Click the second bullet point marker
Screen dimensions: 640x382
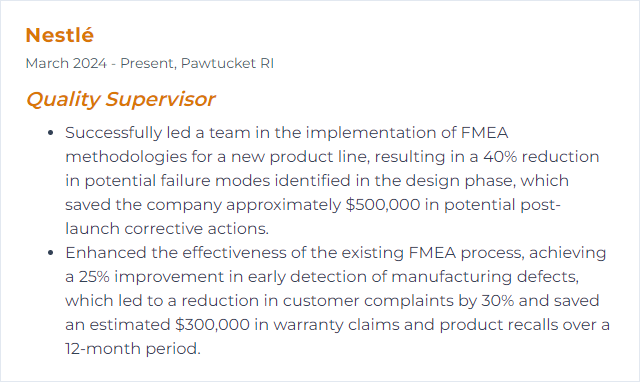click(51, 253)
